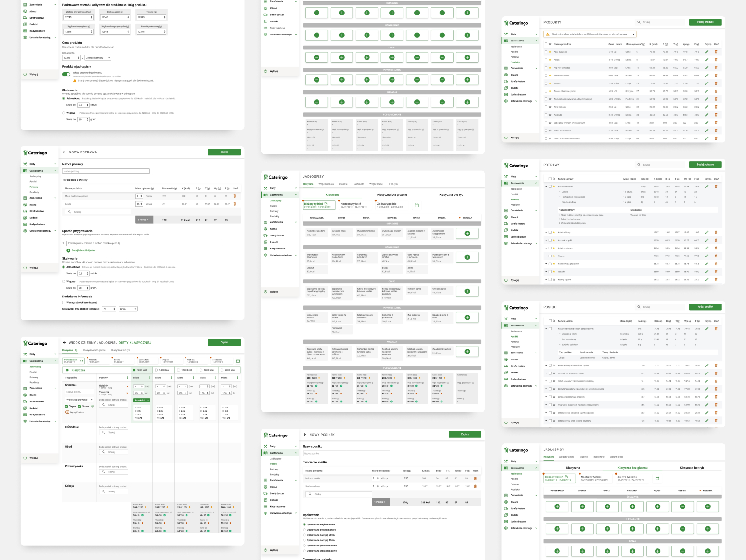Go back using the arrow beside Nowa potrawa
The width and height of the screenshot is (746, 560).
64,152
